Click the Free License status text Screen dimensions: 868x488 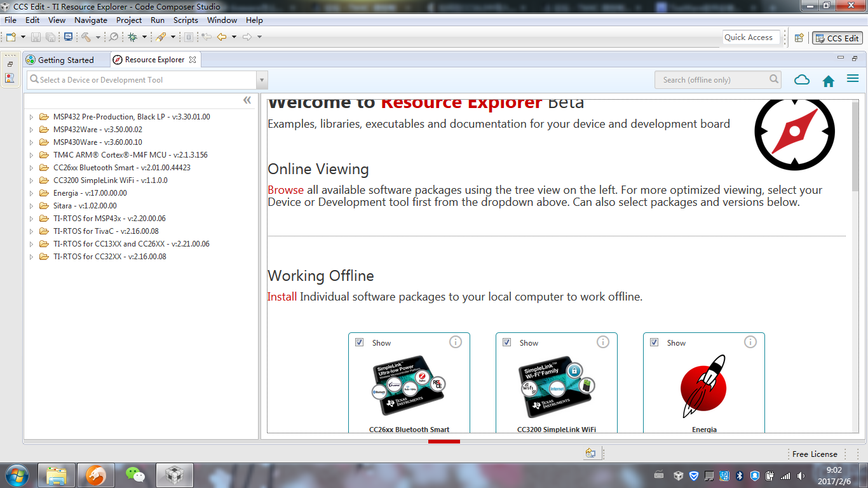[815, 454]
